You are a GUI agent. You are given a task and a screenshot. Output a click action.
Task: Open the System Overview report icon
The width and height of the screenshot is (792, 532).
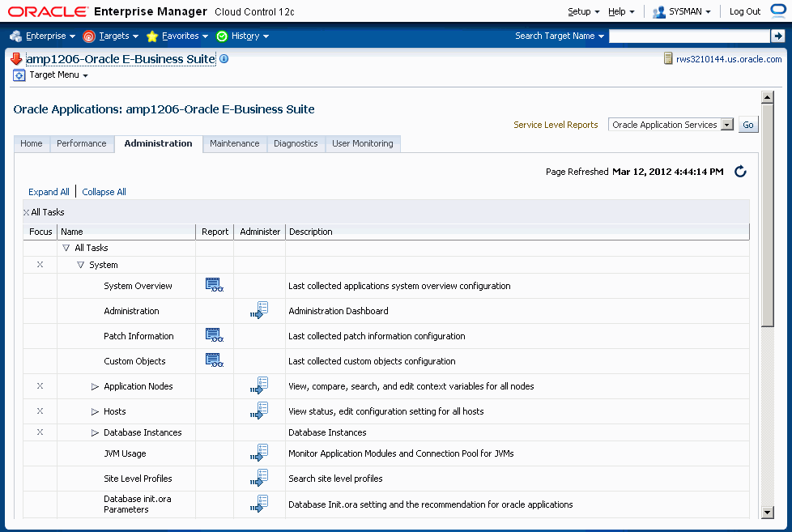[214, 285]
